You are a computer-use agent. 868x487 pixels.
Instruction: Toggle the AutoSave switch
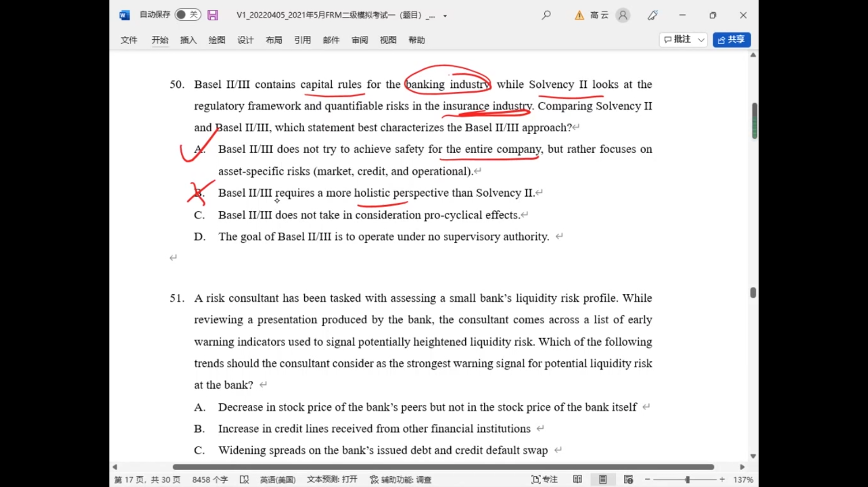[187, 14]
